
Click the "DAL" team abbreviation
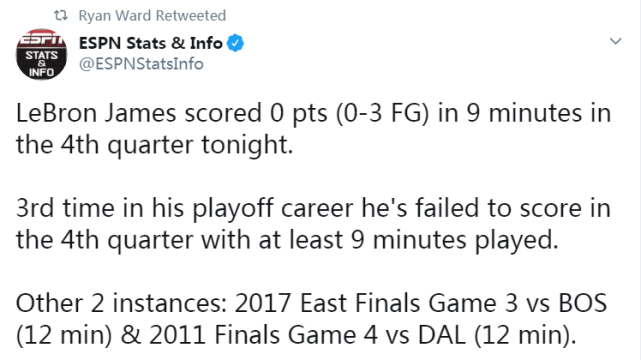tap(442, 335)
